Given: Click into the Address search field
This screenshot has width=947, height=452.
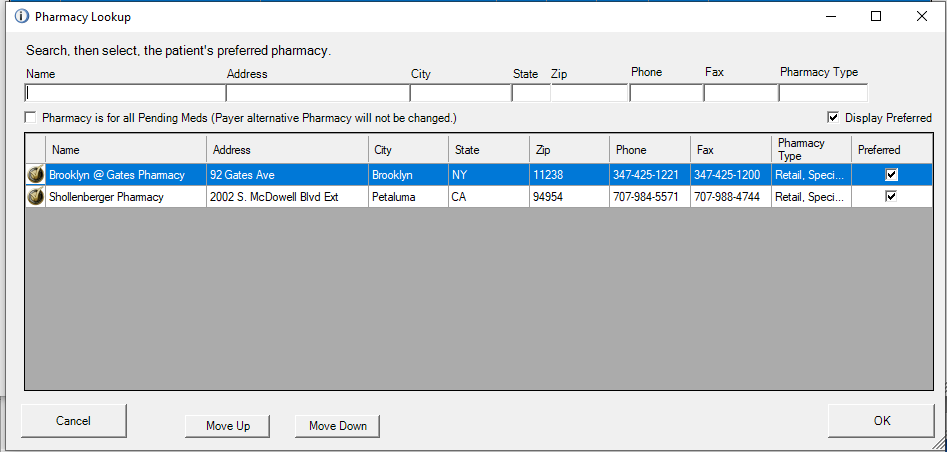Looking at the screenshot, I should pyautogui.click(x=317, y=93).
